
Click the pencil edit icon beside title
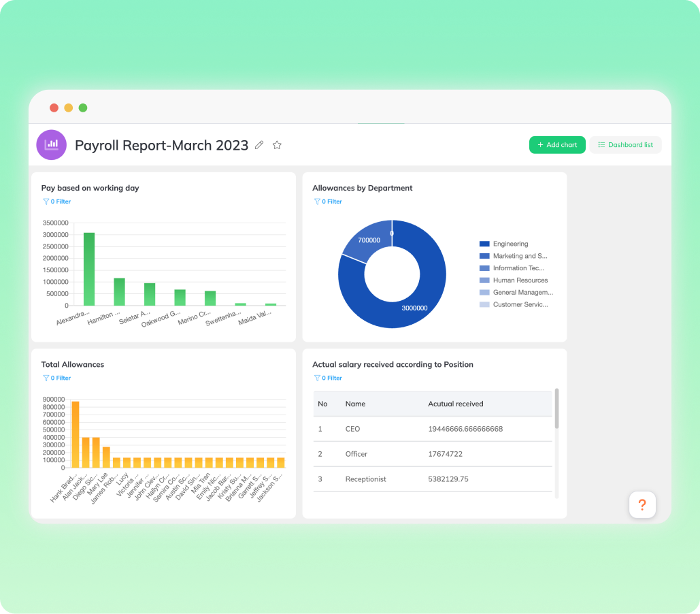(x=259, y=145)
